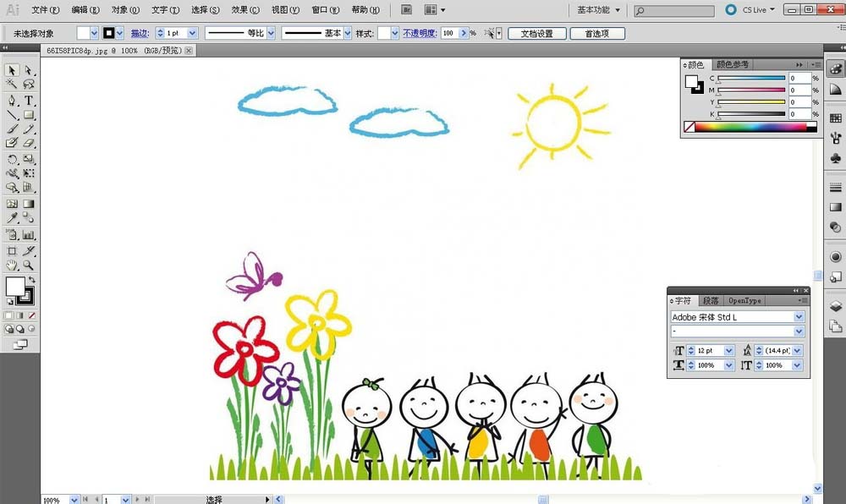Select the Hand pan tool
846x504 pixels.
pyautogui.click(x=12, y=266)
